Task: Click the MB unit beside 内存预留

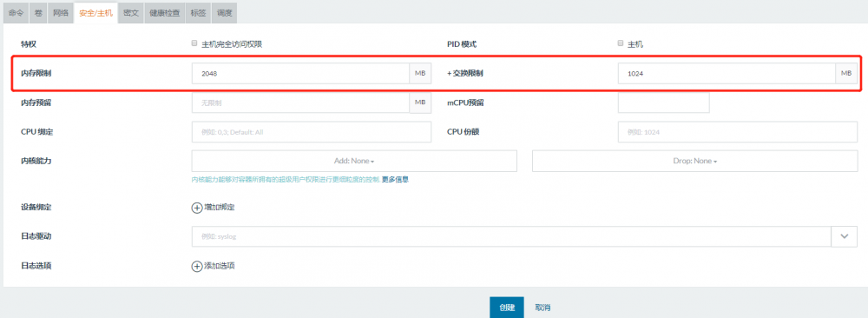Action: point(420,103)
